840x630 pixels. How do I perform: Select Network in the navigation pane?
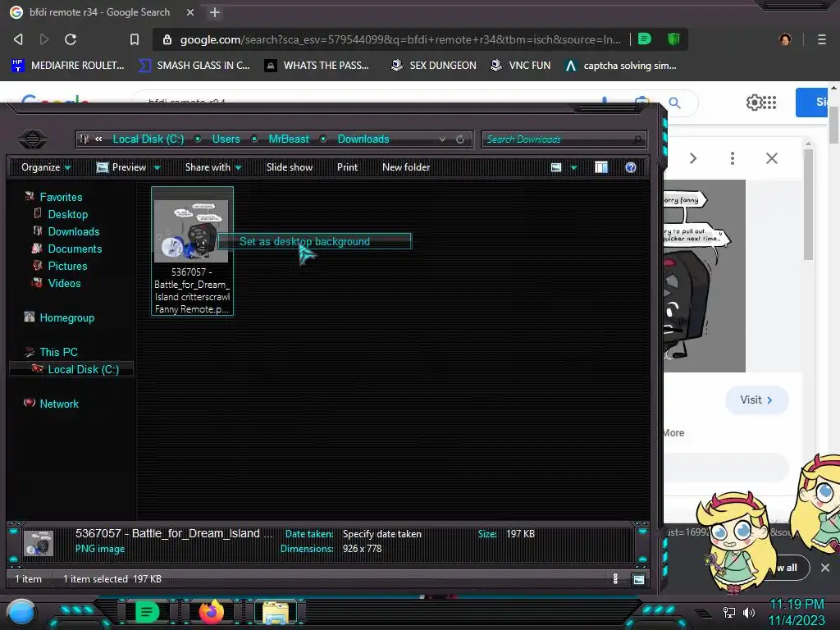tap(59, 404)
